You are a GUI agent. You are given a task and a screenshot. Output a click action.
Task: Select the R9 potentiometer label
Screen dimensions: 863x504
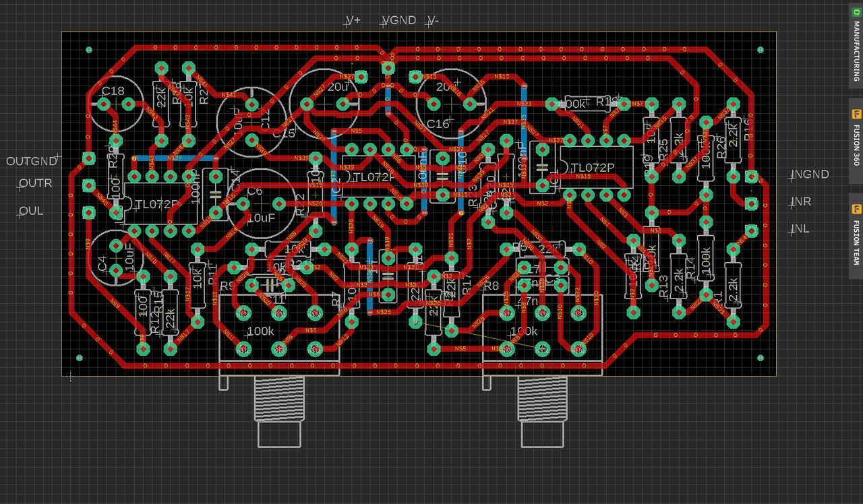click(228, 286)
